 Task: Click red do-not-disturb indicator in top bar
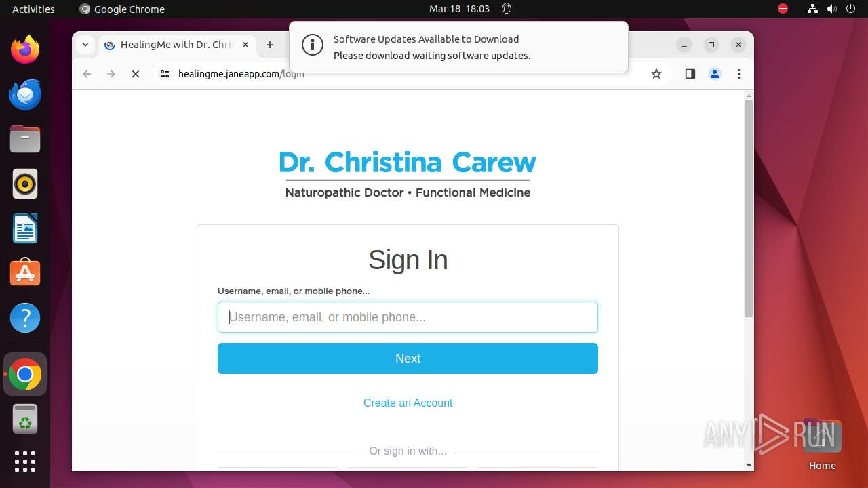click(x=783, y=9)
